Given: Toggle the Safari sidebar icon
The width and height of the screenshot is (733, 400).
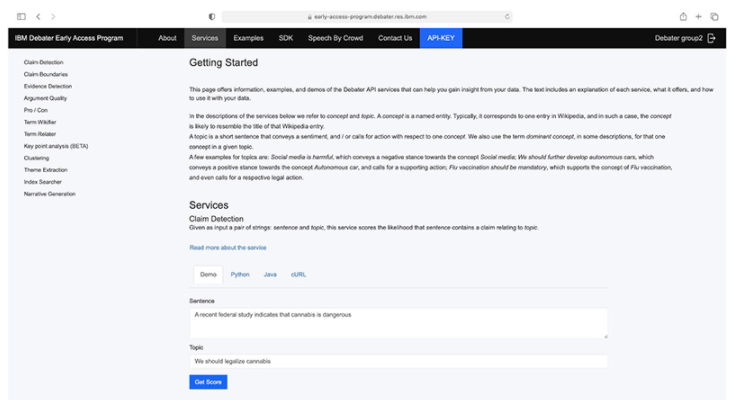Looking at the screenshot, I should coord(21,17).
